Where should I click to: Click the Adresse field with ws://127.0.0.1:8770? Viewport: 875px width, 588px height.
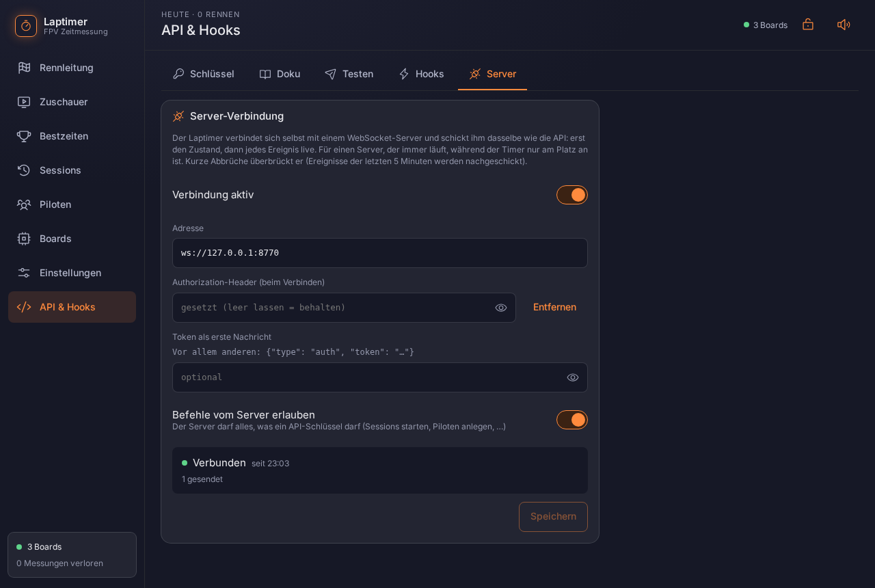[x=380, y=253]
